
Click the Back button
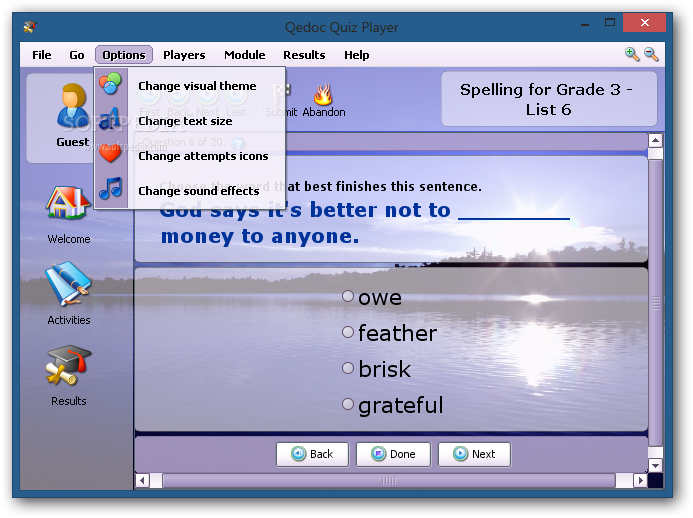(x=312, y=454)
